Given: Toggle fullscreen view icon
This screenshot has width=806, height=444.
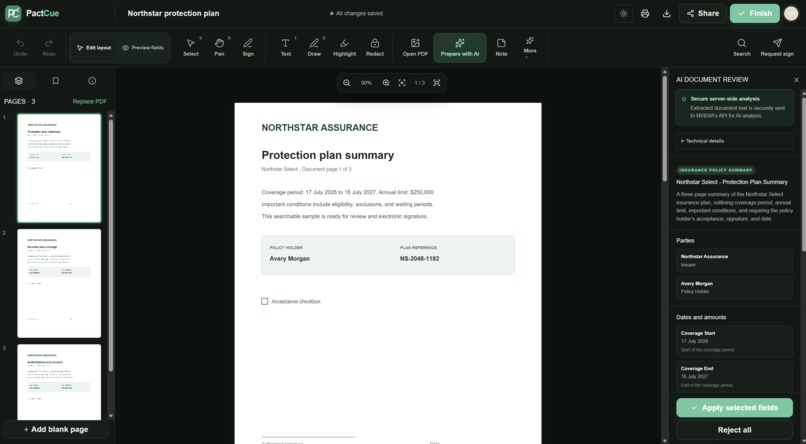Looking at the screenshot, I should [436, 83].
